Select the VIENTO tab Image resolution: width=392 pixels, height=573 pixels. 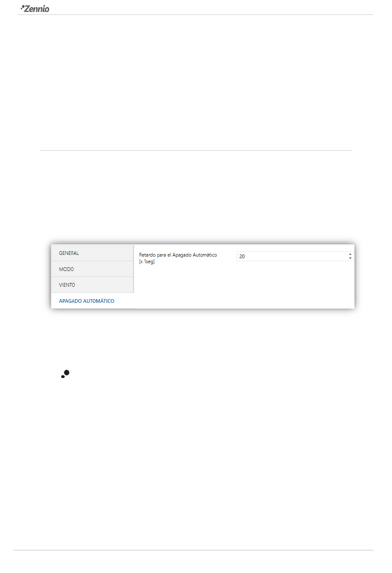92,285
